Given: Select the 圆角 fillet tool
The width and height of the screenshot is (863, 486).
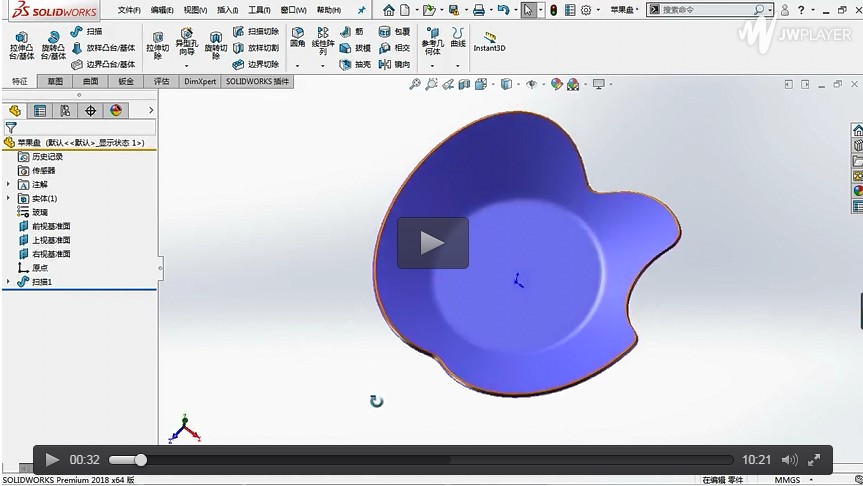Looking at the screenshot, I should 297,39.
